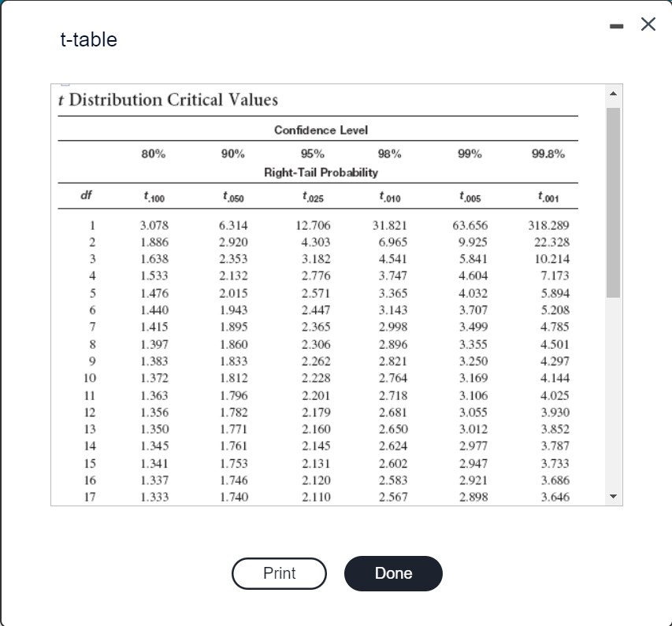Select the value 2.571 in row 5
The image size is (672, 626).
316,293
